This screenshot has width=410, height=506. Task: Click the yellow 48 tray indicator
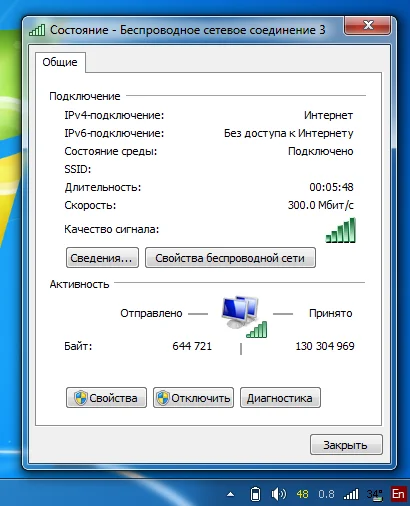point(302,494)
